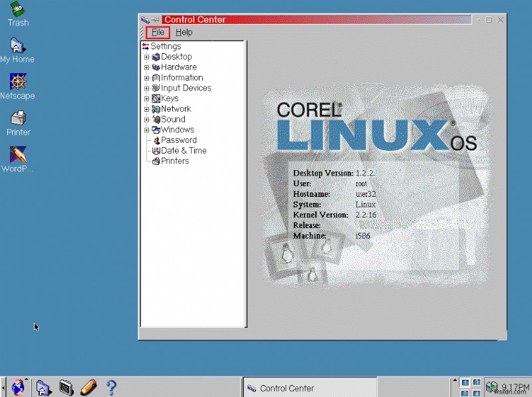Open the Printer desktop icon
Viewport: 532px width, 397px height.
[x=19, y=124]
